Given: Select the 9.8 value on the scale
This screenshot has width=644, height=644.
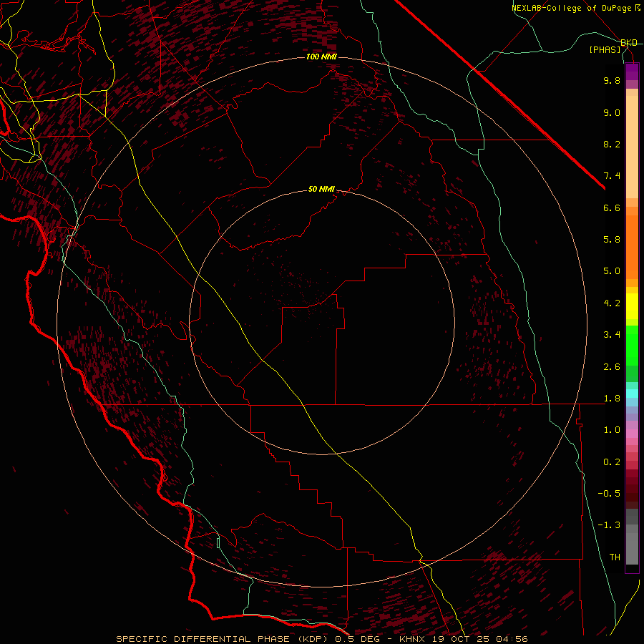Looking at the screenshot, I should click(612, 80).
